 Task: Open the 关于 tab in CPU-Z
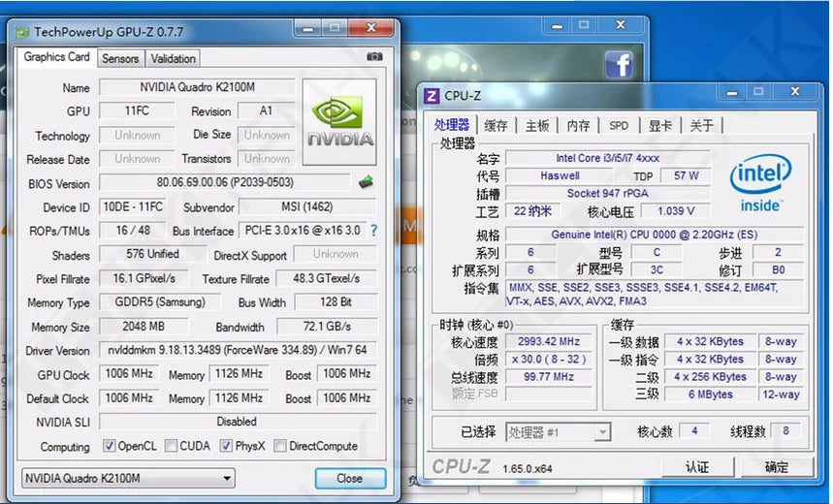click(701, 126)
